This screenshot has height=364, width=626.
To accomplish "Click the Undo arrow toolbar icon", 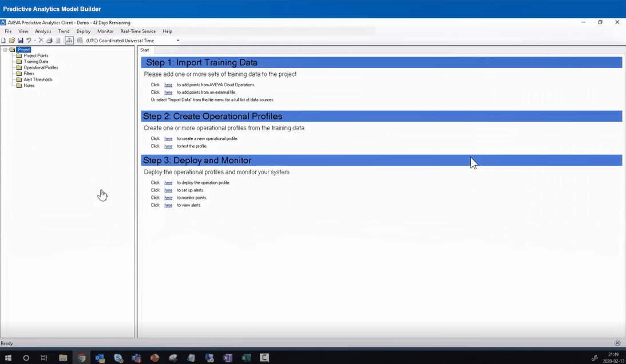I will point(29,41).
